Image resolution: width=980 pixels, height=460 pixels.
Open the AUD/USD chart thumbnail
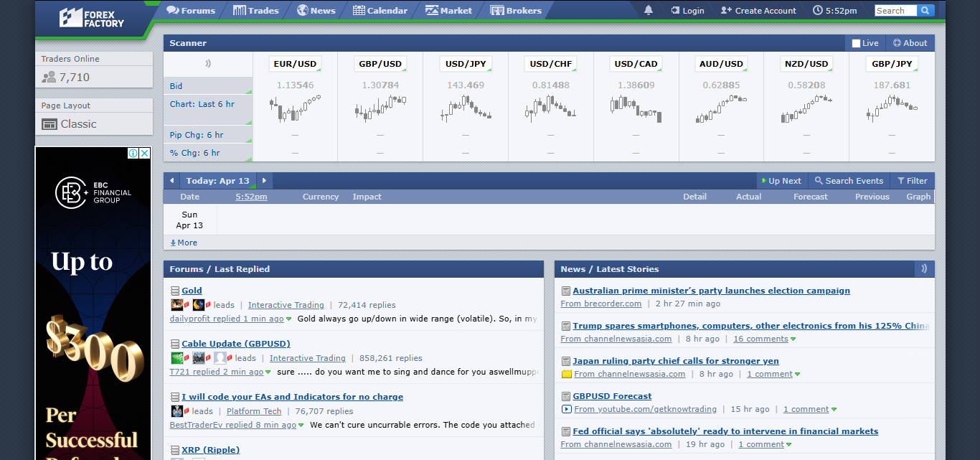point(722,109)
